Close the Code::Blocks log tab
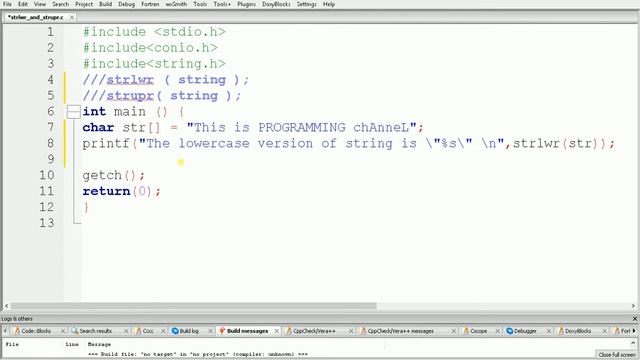The height and width of the screenshot is (360, 640). click(x=63, y=331)
